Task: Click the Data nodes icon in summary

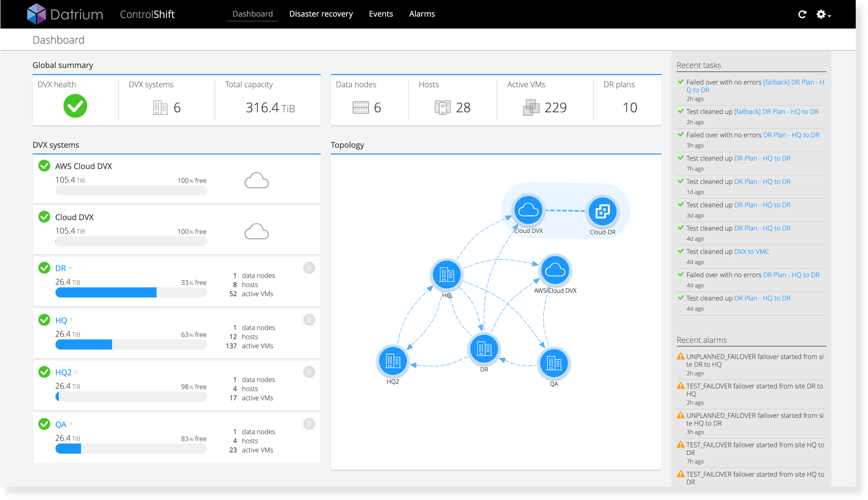Action: click(x=361, y=107)
